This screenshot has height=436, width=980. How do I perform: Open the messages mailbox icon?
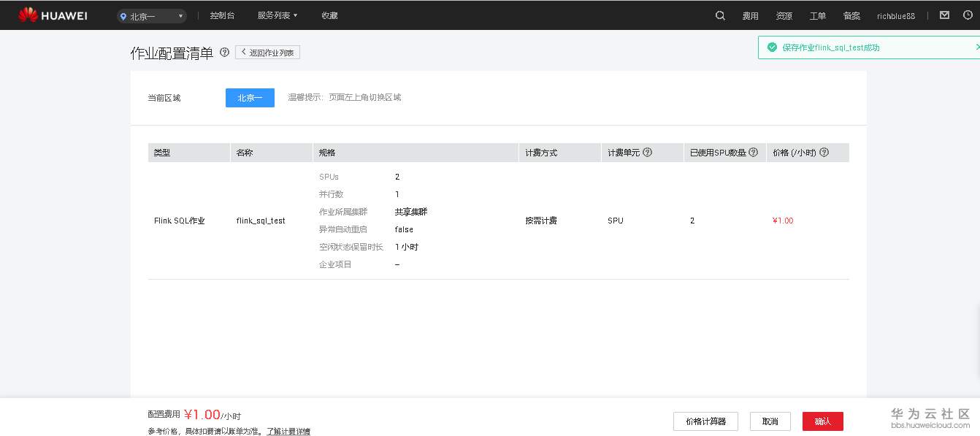(x=945, y=15)
